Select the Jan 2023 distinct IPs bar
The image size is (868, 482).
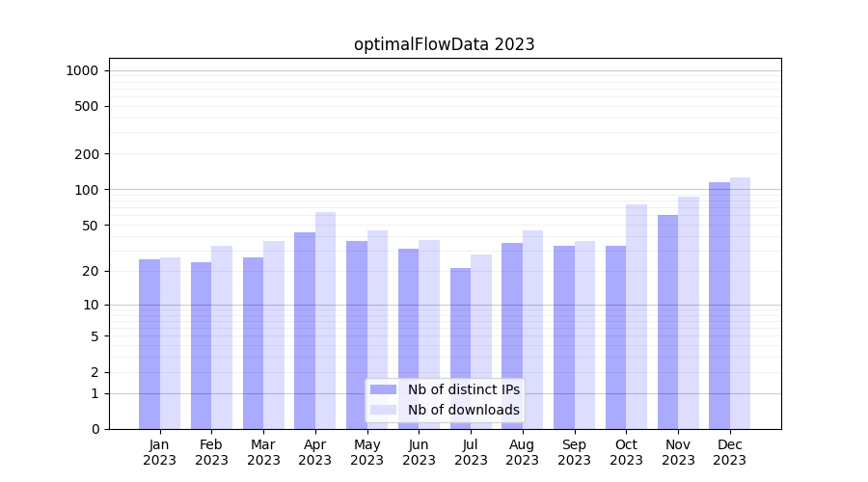click(x=149, y=344)
